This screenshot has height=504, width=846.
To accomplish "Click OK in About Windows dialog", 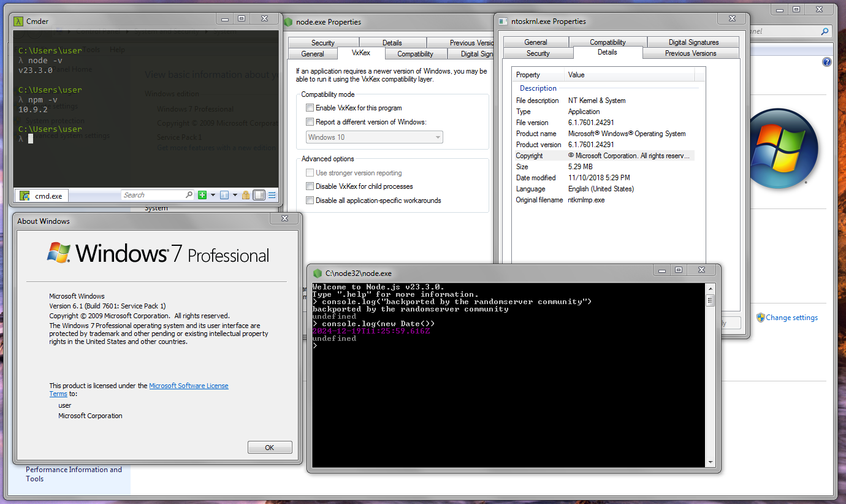I will (x=270, y=448).
